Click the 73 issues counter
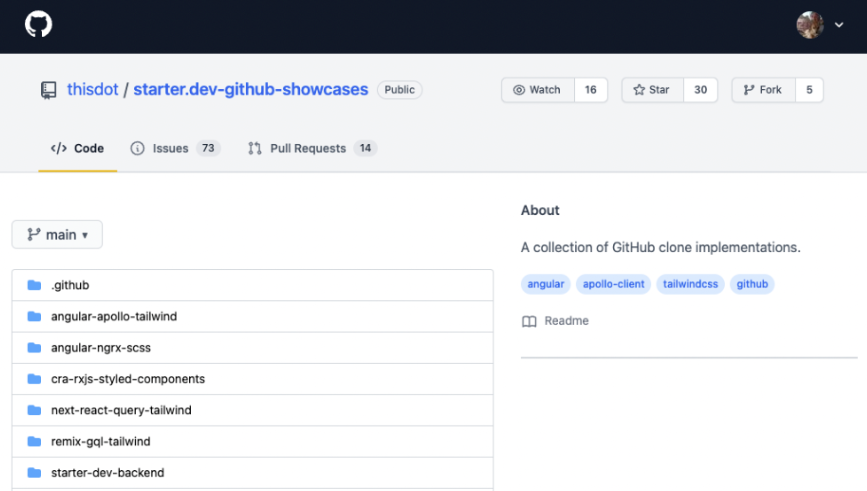 (208, 148)
